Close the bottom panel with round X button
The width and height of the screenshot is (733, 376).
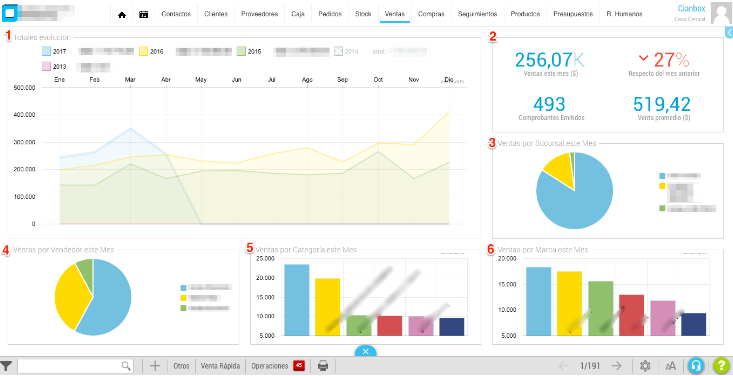(366, 351)
